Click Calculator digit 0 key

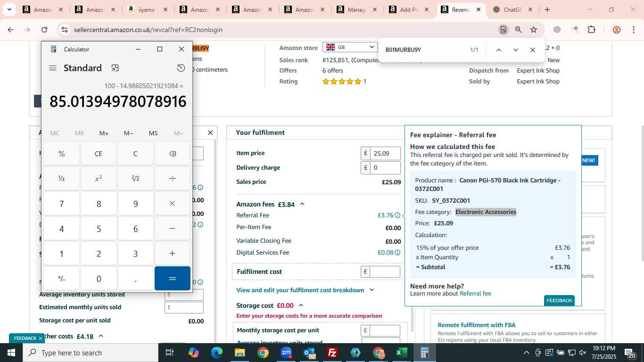click(99, 279)
